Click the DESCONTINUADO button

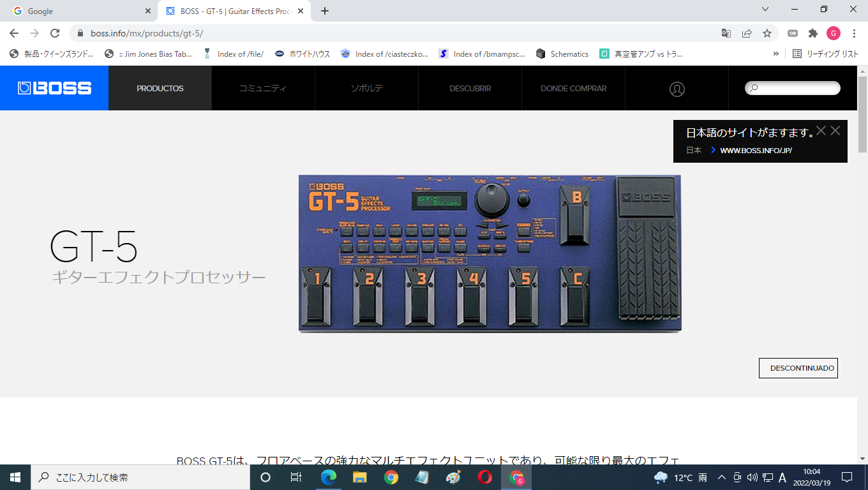[x=798, y=368]
